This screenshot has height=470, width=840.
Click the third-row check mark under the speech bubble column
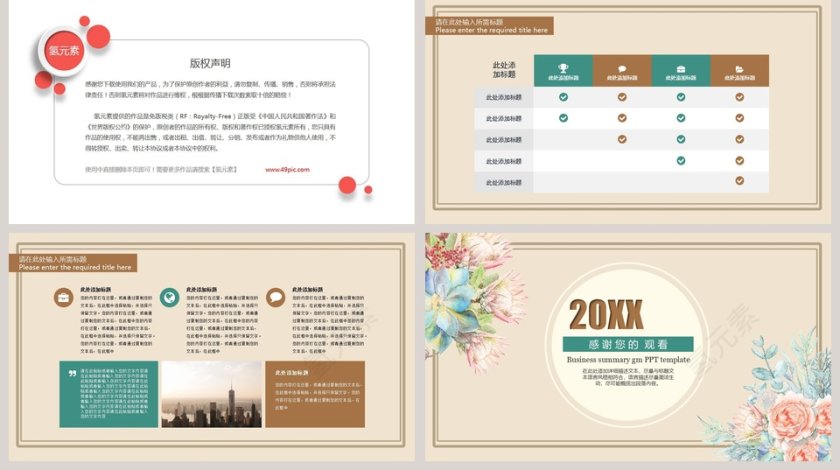pos(622,139)
